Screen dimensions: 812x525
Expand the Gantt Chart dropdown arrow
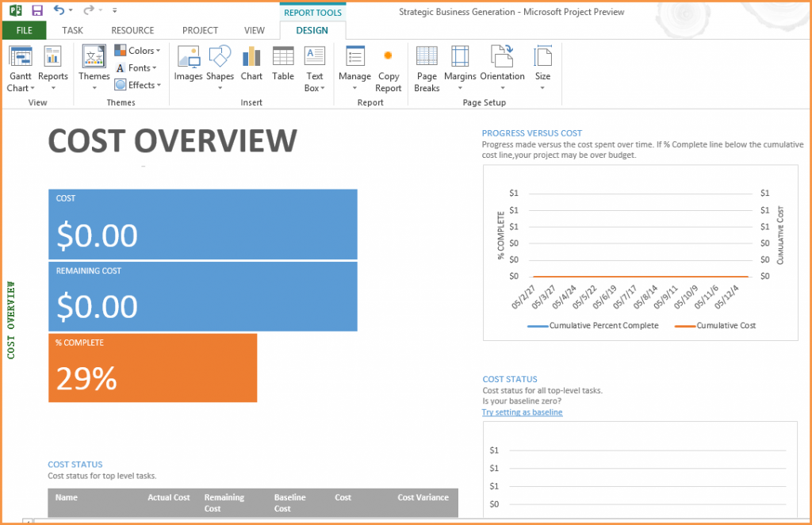coord(32,89)
